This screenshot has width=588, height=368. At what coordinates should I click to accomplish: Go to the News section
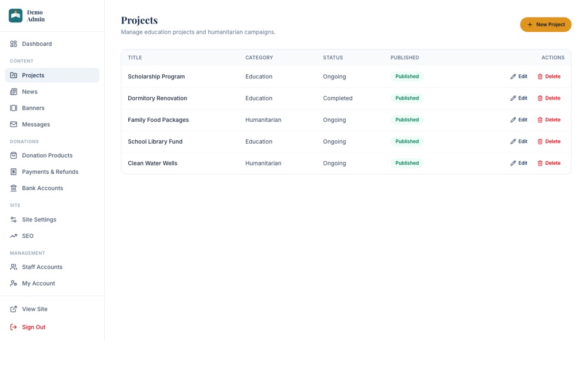tap(52, 92)
